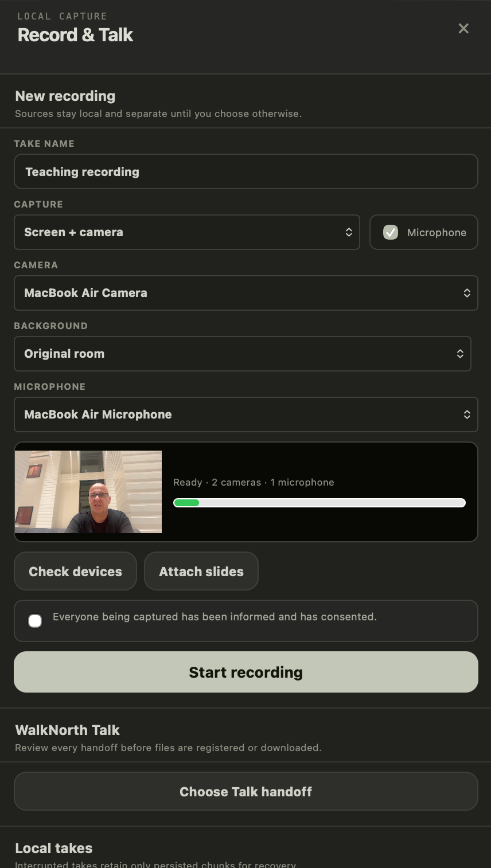Click the Local takes heading
Screen dimensions: 491x868
(54, 848)
